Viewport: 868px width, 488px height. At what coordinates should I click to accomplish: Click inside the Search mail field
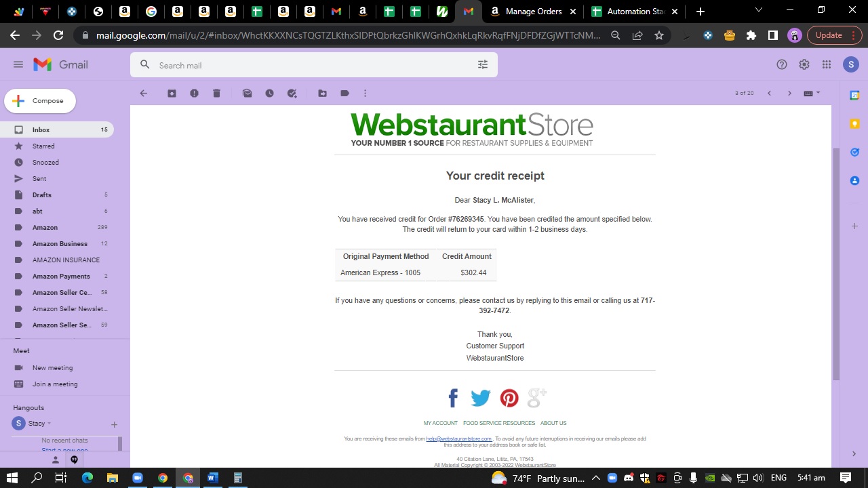314,65
